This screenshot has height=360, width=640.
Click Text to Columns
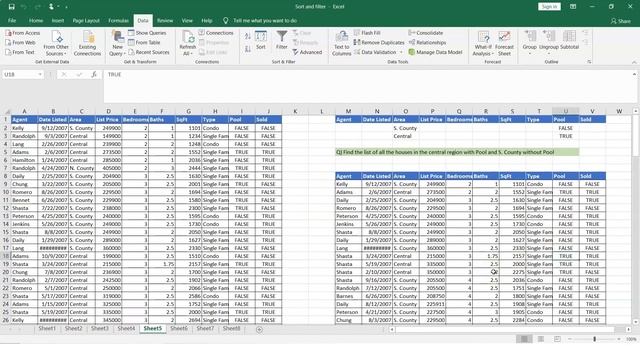(x=342, y=43)
